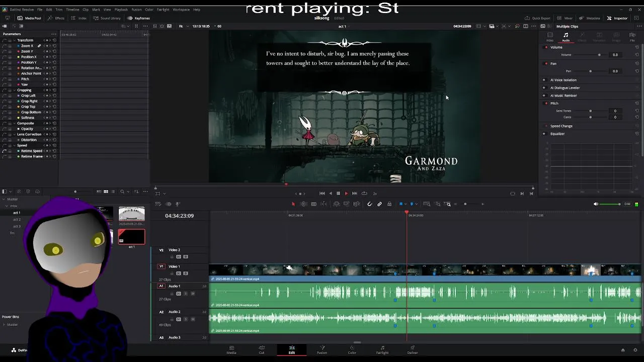The image size is (644, 362).
Task: Mute the Audio 1 track
Action: (193, 294)
